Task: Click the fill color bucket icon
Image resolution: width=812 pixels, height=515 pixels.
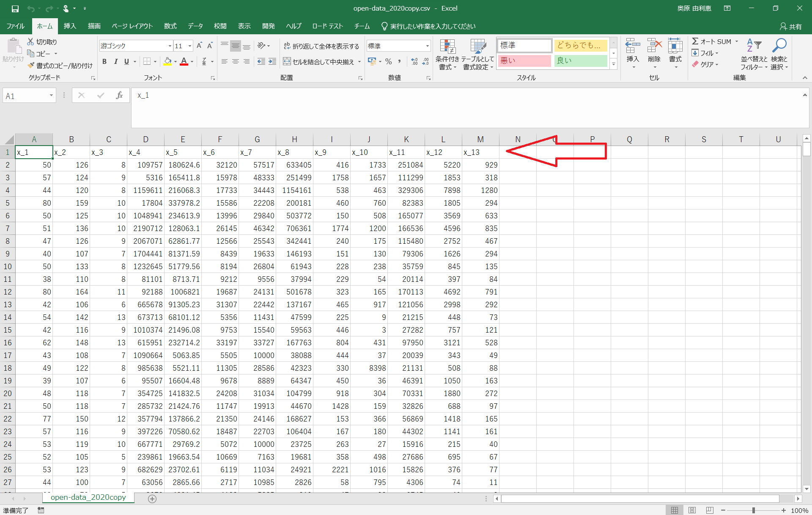Action: click(167, 62)
